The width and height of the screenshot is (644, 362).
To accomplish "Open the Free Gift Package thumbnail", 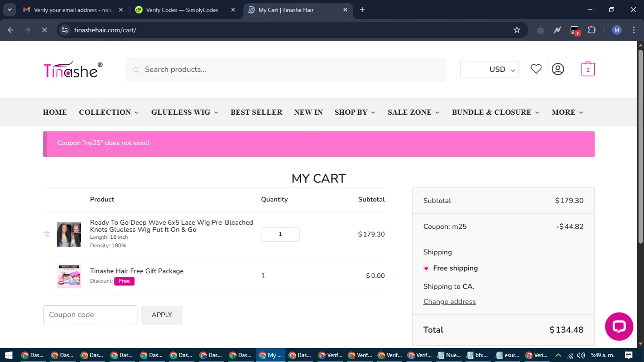I will [69, 276].
